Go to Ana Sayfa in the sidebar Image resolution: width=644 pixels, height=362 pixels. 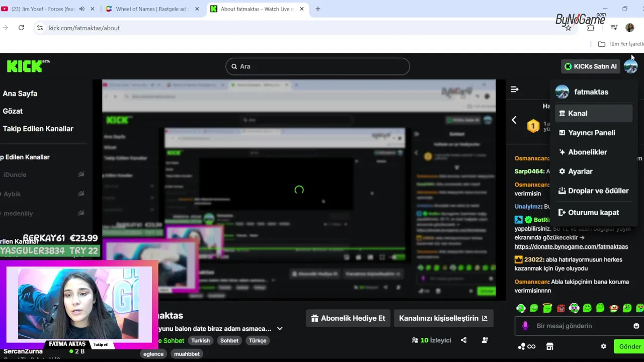point(20,94)
